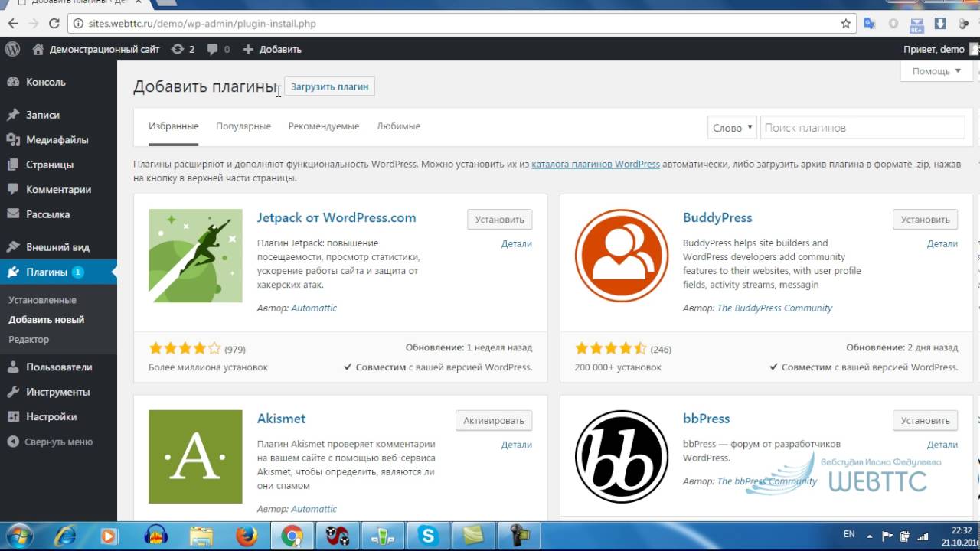980x551 pixels.
Task: Install the BuddyPress plugin
Action: click(925, 220)
